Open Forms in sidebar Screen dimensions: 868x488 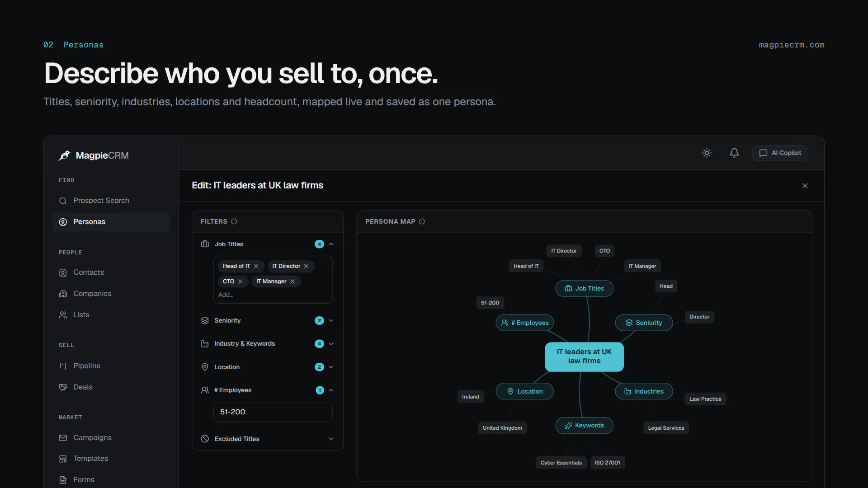[x=111, y=480]
